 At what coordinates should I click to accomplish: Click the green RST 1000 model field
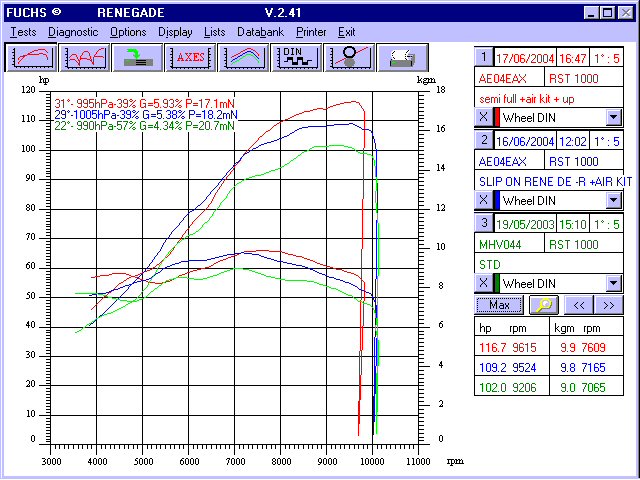tap(584, 244)
